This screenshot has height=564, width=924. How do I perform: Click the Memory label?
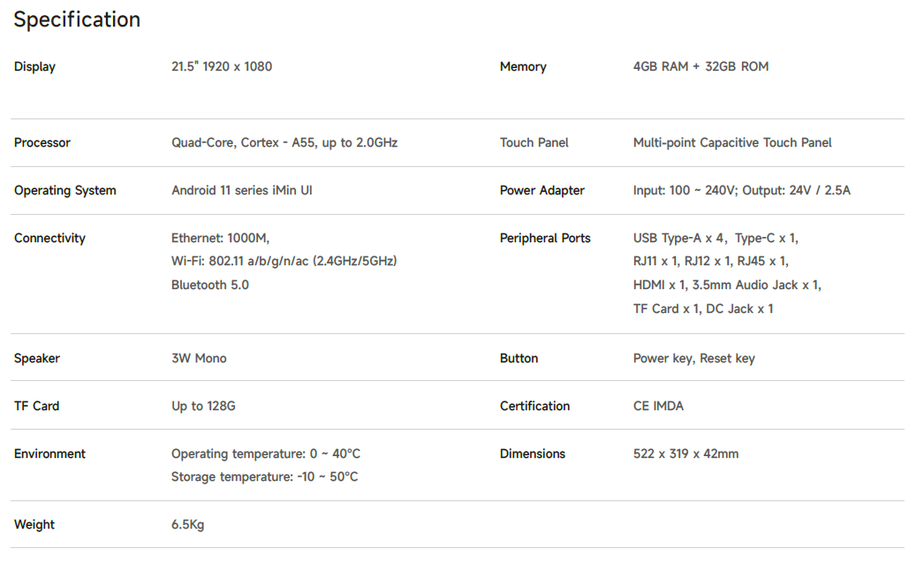click(523, 67)
